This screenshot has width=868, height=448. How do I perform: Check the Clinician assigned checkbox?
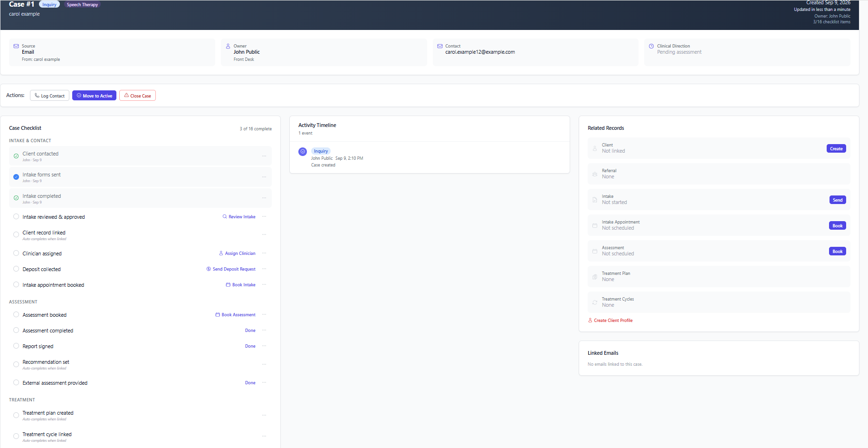pyautogui.click(x=16, y=253)
